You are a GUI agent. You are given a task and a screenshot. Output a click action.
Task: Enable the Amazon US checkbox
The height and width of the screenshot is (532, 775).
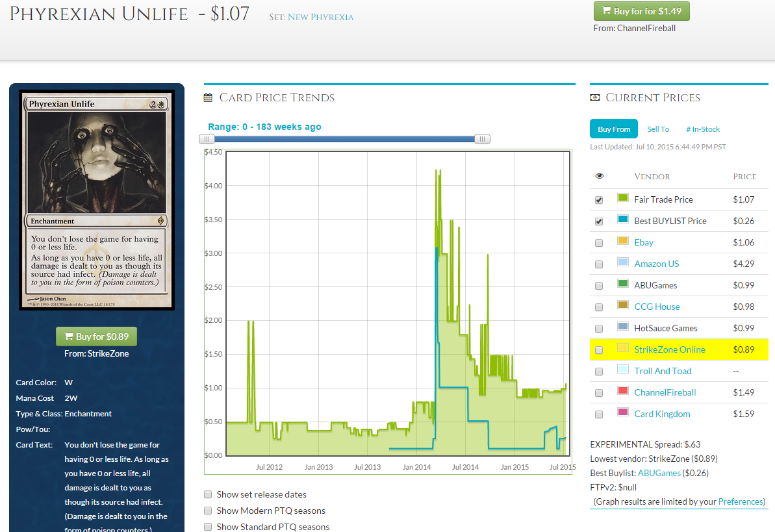(x=599, y=264)
